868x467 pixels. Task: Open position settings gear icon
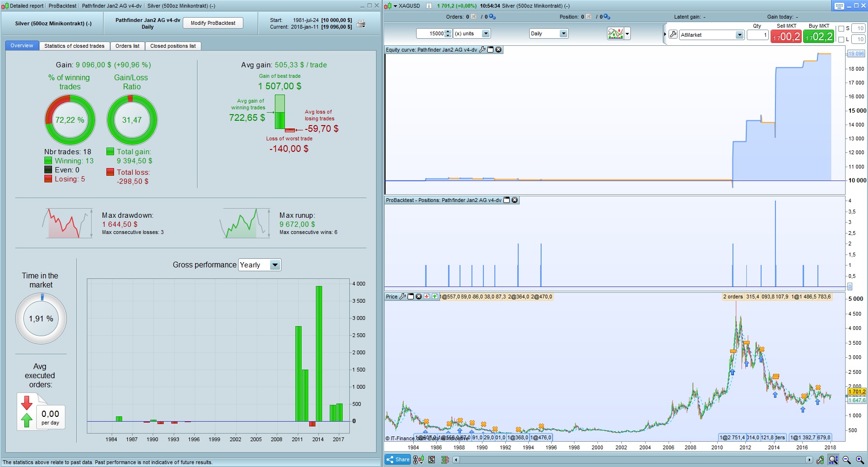pyautogui.click(x=607, y=17)
